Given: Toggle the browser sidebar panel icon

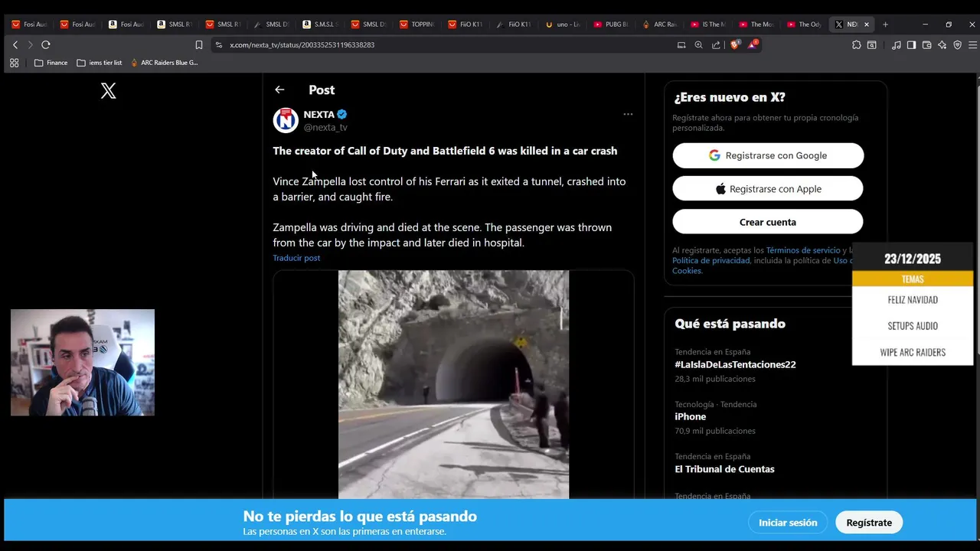Looking at the screenshot, I should point(911,45).
